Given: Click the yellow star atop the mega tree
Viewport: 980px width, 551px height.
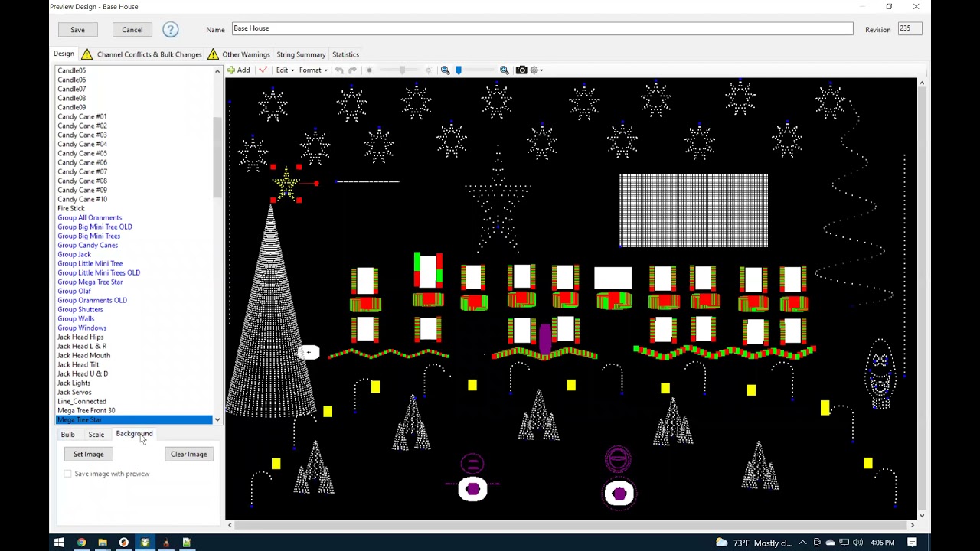Looking at the screenshot, I should [x=286, y=184].
